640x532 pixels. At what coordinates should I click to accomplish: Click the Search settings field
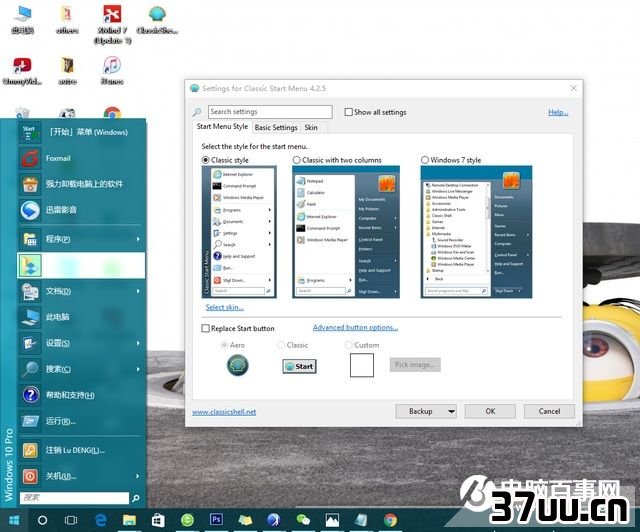(270, 112)
